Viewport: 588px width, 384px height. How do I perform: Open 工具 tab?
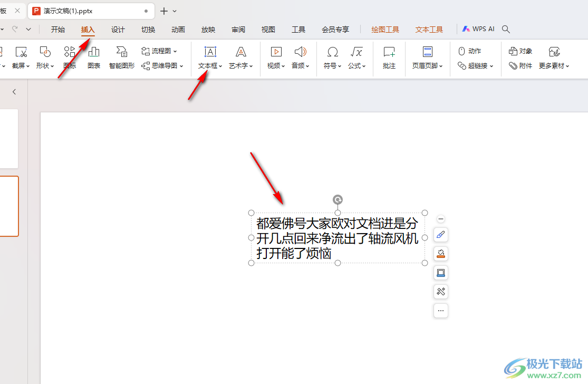[x=298, y=29]
